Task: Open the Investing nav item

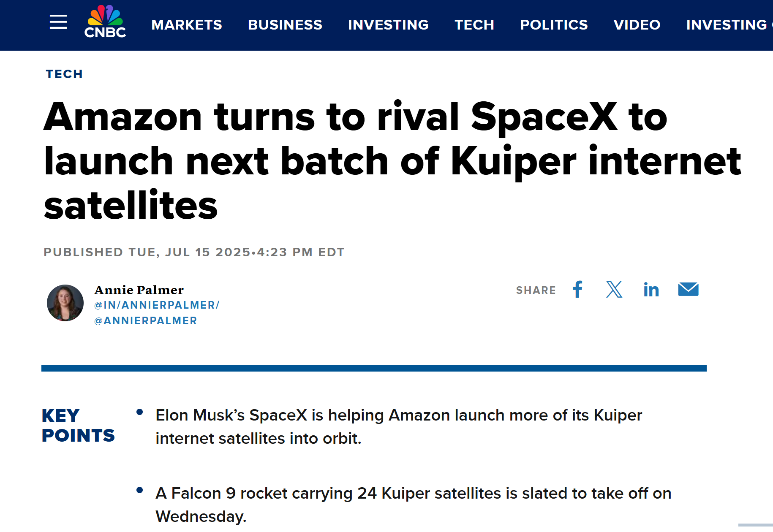Action: pos(388,25)
